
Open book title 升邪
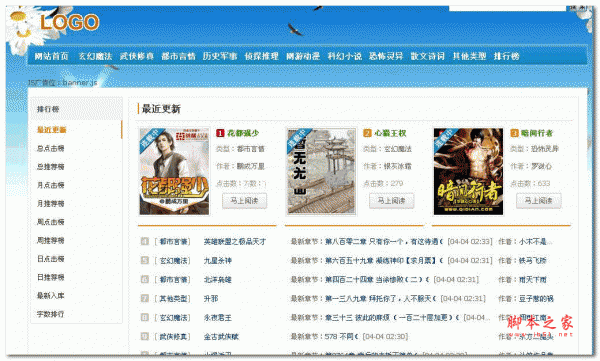[210, 298]
